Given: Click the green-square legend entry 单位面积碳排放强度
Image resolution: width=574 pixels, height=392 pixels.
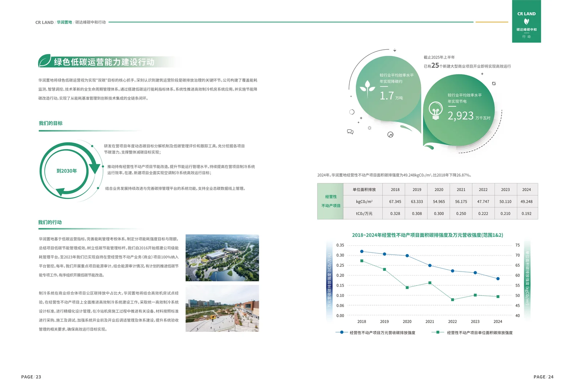Looking at the screenshot, I should pos(472,332).
